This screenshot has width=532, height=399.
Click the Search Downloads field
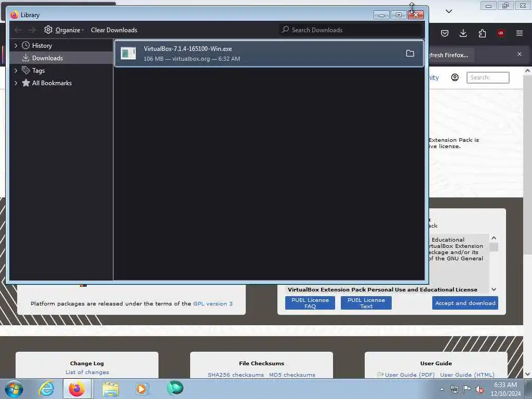click(x=351, y=30)
